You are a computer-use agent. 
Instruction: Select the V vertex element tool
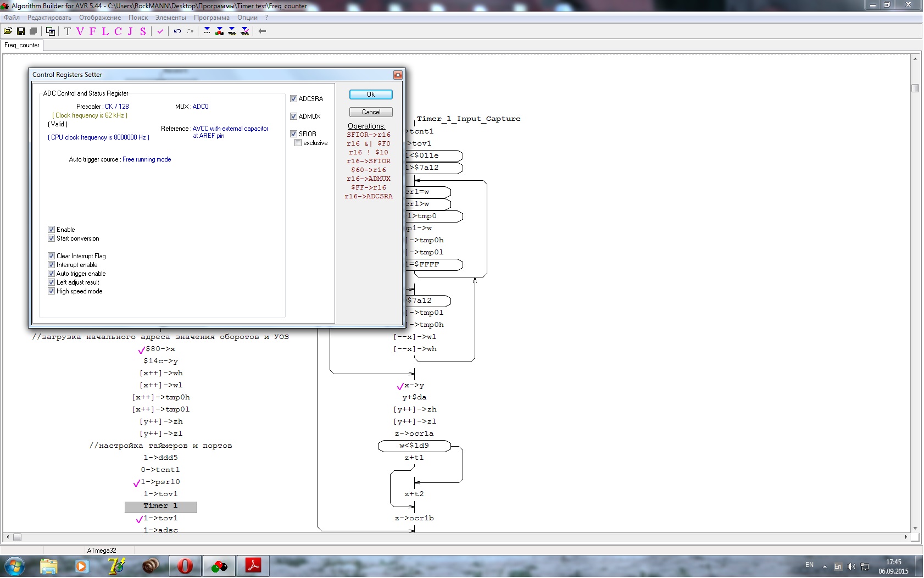coord(80,31)
